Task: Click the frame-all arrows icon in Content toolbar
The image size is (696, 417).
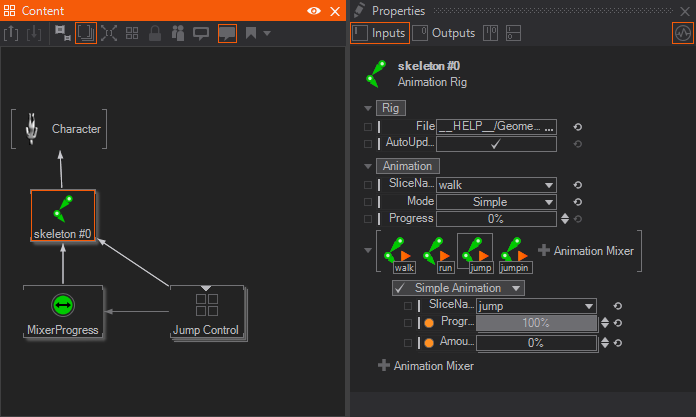Action: (109, 33)
